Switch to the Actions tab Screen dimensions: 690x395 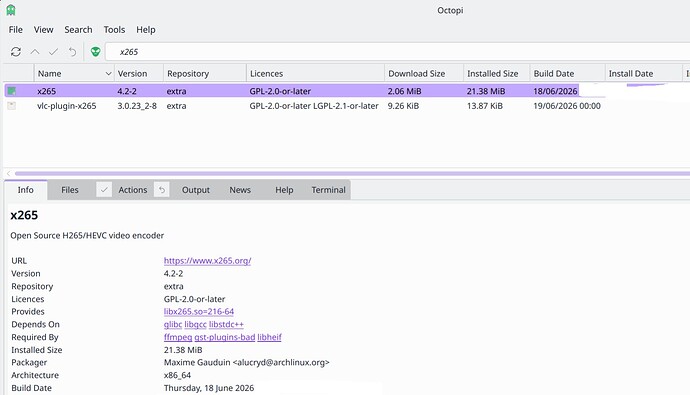pos(132,190)
